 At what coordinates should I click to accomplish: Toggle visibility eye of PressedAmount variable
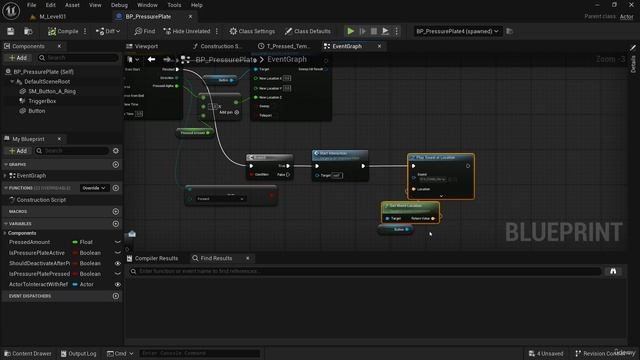pos(118,242)
